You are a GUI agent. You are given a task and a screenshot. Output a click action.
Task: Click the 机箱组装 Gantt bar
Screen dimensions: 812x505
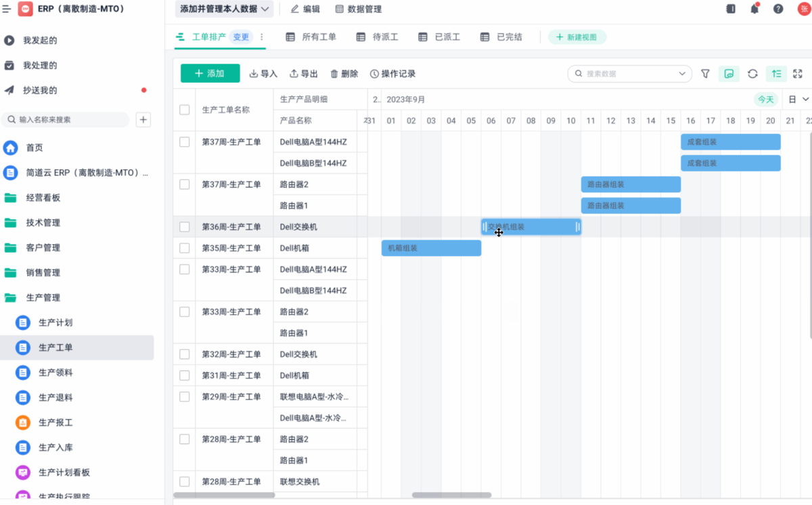click(431, 248)
